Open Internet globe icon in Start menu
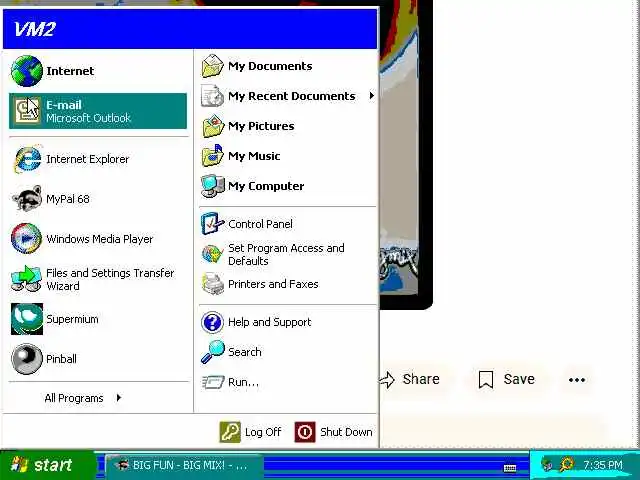The image size is (640, 480). (x=27, y=71)
